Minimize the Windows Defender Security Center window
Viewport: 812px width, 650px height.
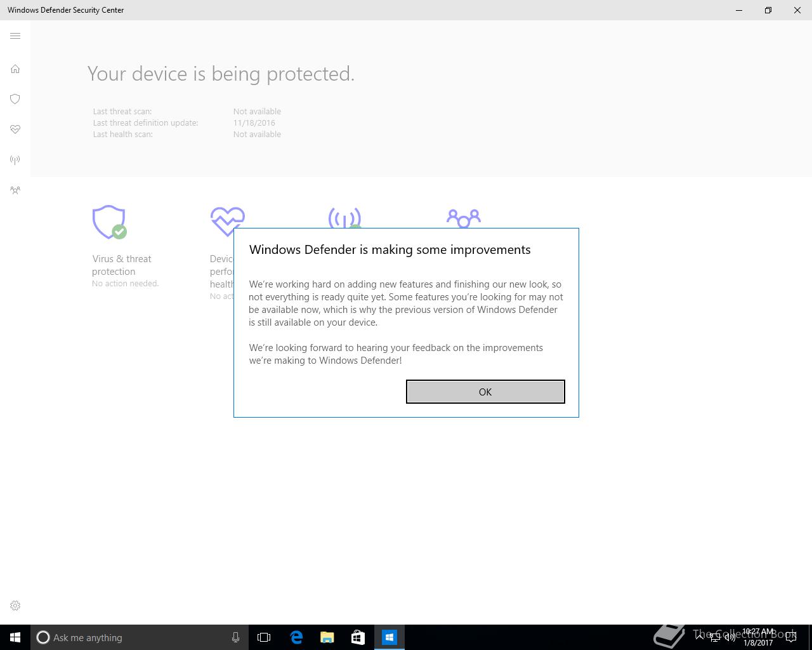click(739, 10)
